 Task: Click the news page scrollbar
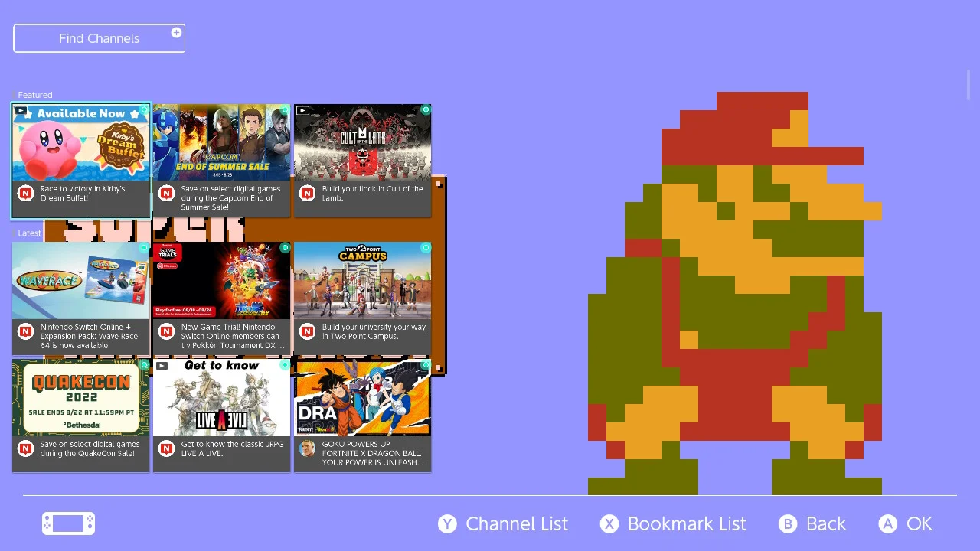(969, 84)
